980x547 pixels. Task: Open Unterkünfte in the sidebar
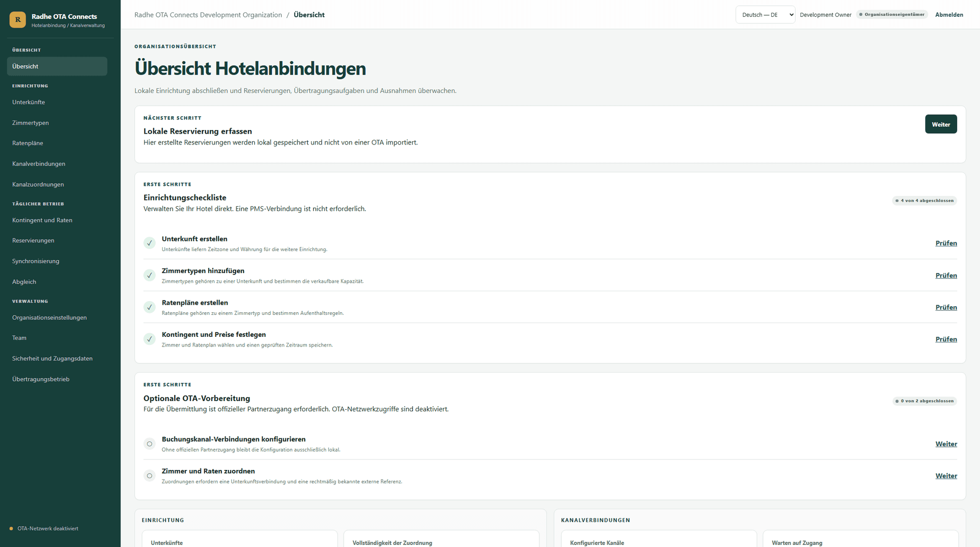click(x=57, y=102)
